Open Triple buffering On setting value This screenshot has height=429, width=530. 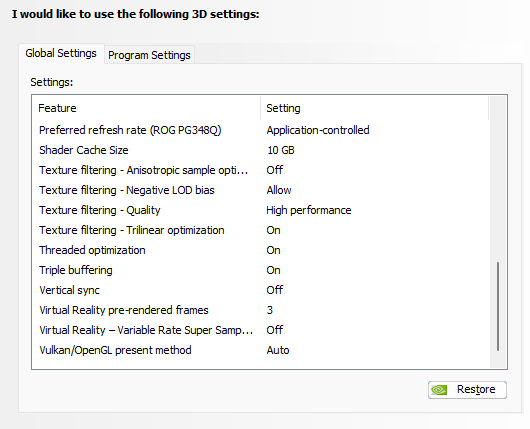(273, 270)
